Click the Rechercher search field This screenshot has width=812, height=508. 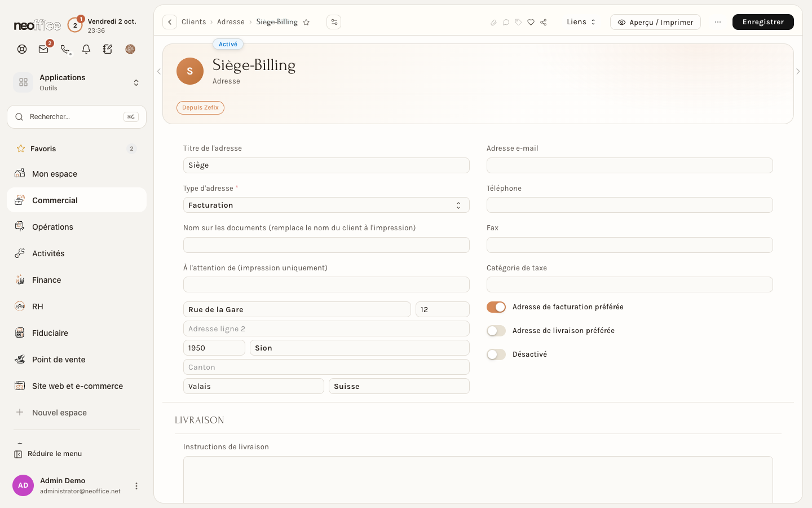pos(77,117)
